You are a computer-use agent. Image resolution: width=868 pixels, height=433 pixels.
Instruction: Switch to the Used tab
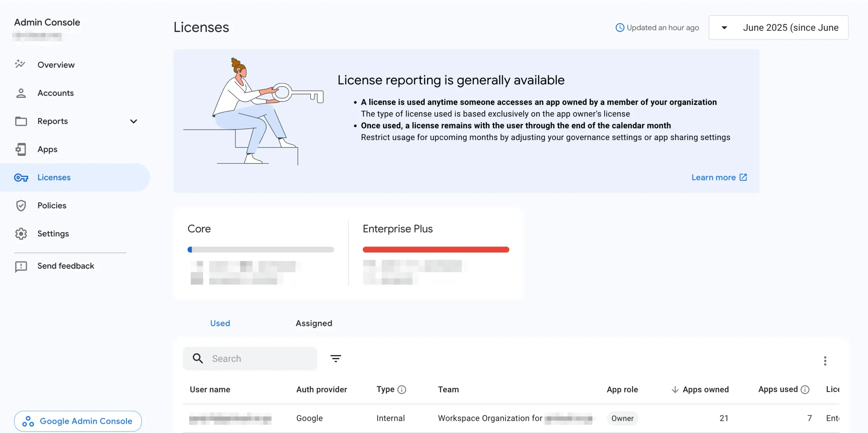pyautogui.click(x=220, y=323)
